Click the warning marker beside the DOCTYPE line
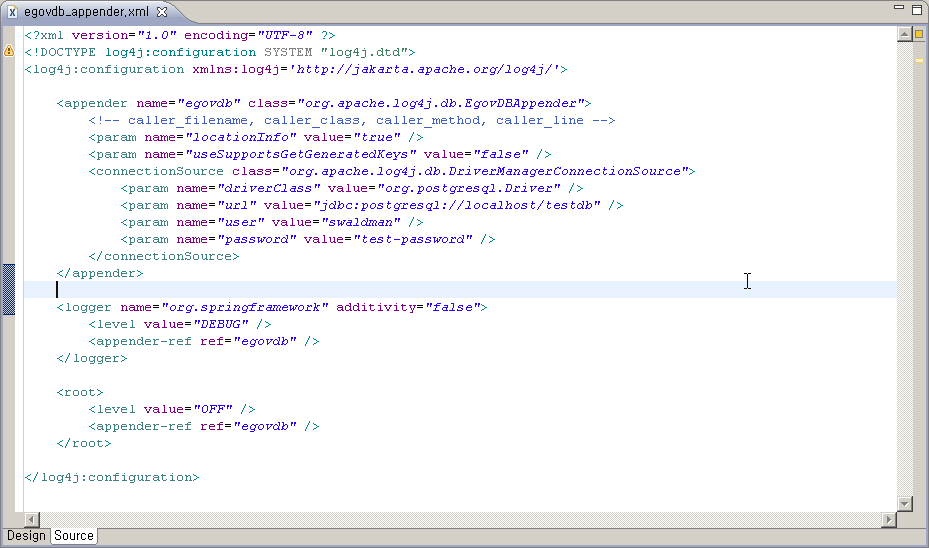The width and height of the screenshot is (929, 548). 9,51
